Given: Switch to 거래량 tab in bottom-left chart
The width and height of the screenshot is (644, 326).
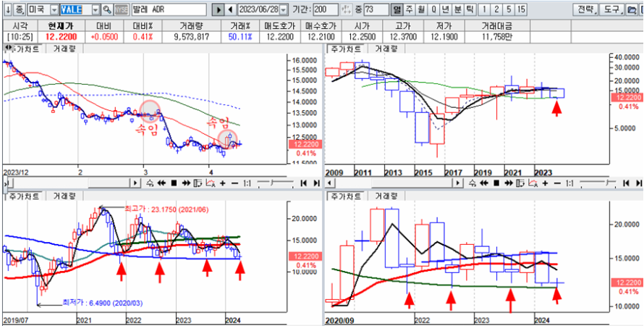Looking at the screenshot, I should tap(65, 196).
